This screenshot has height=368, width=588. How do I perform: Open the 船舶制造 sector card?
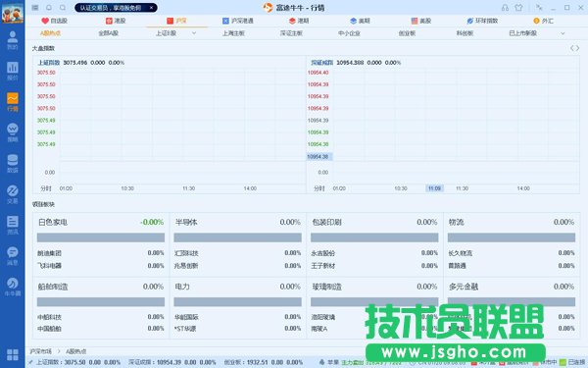[x=101, y=308]
